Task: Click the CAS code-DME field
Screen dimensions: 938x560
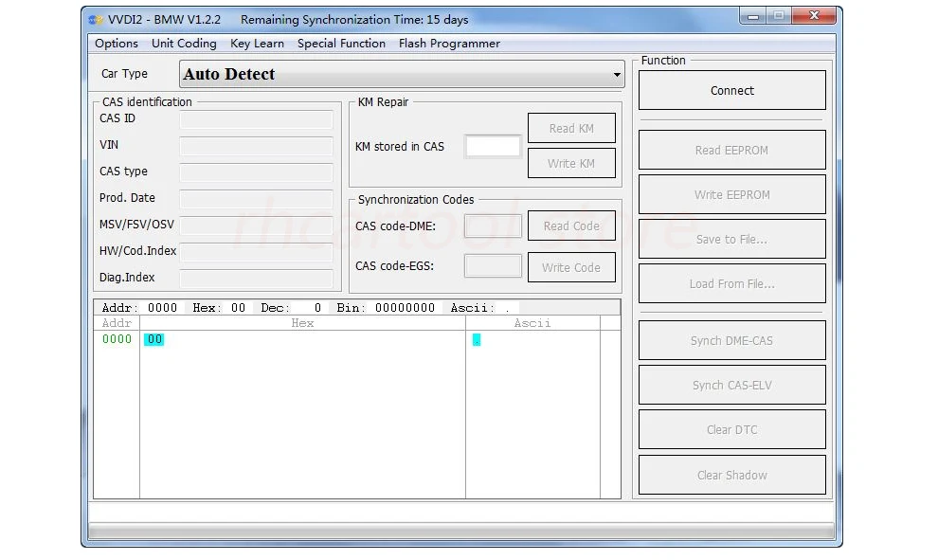Action: [x=493, y=226]
